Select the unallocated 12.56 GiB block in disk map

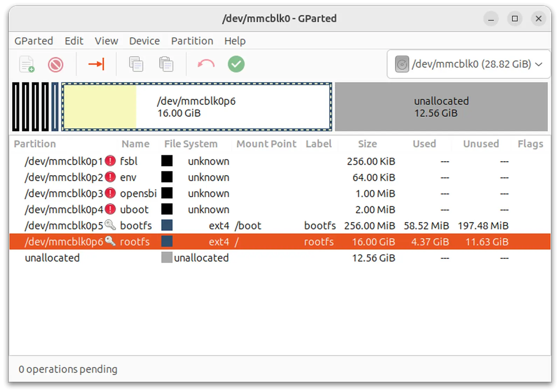coord(441,107)
